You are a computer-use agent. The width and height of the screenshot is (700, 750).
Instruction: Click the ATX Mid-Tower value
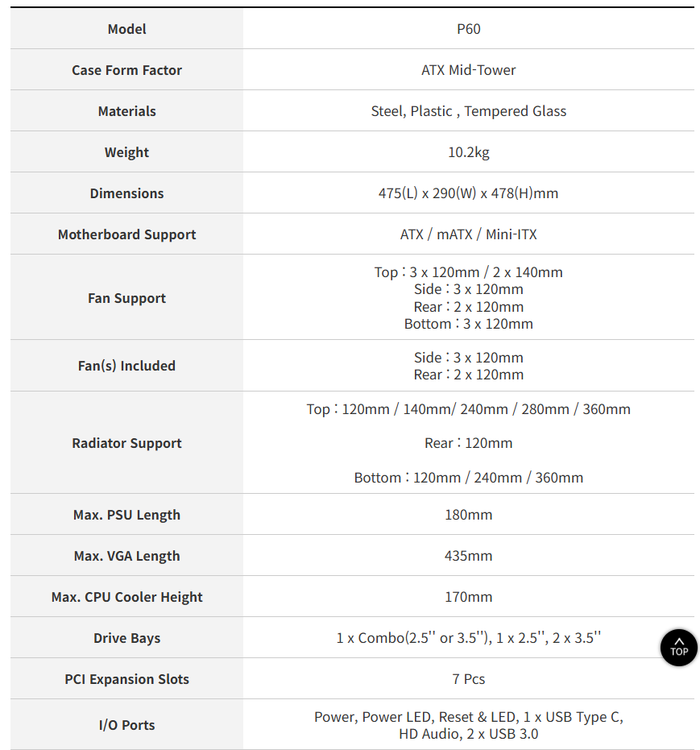469,70
